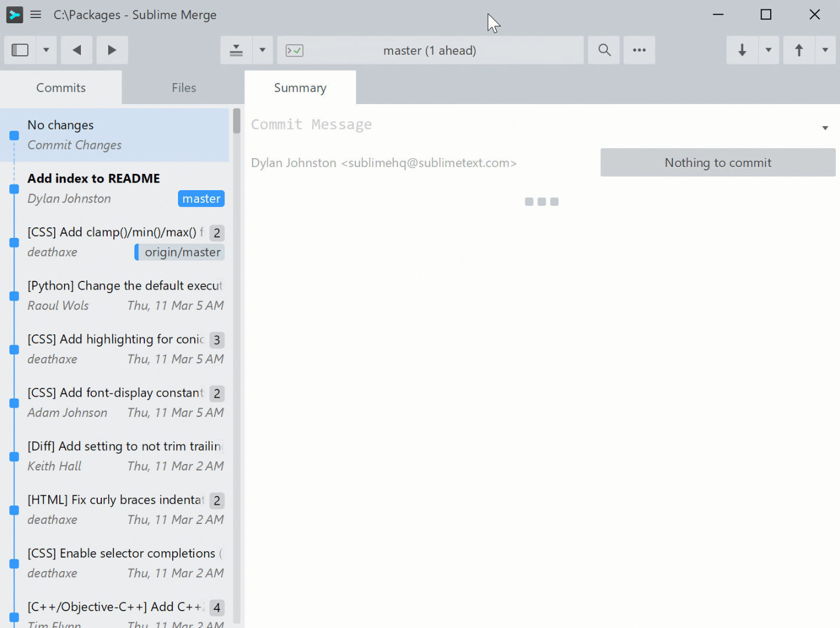
Task: Click the Nothing to commit button
Action: point(718,163)
